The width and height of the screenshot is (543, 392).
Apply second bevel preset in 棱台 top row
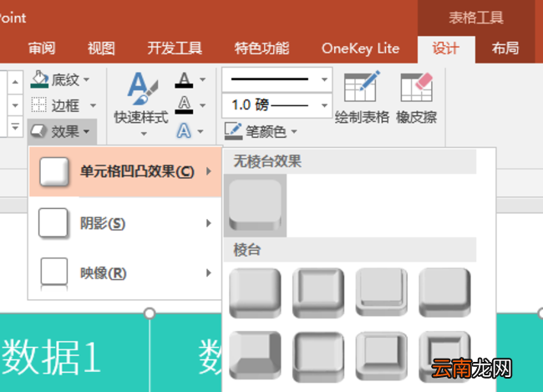[x=318, y=293]
